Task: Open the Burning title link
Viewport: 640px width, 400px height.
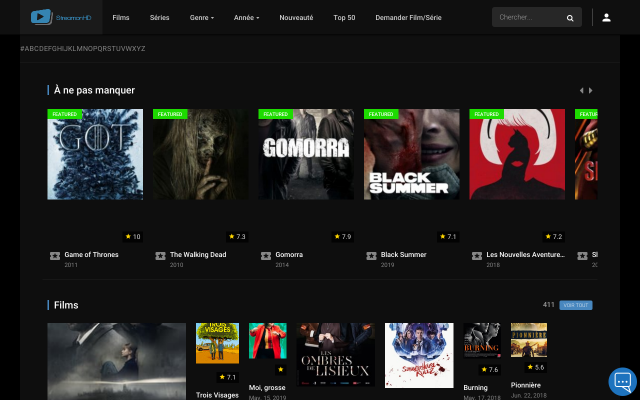Action: point(476,388)
